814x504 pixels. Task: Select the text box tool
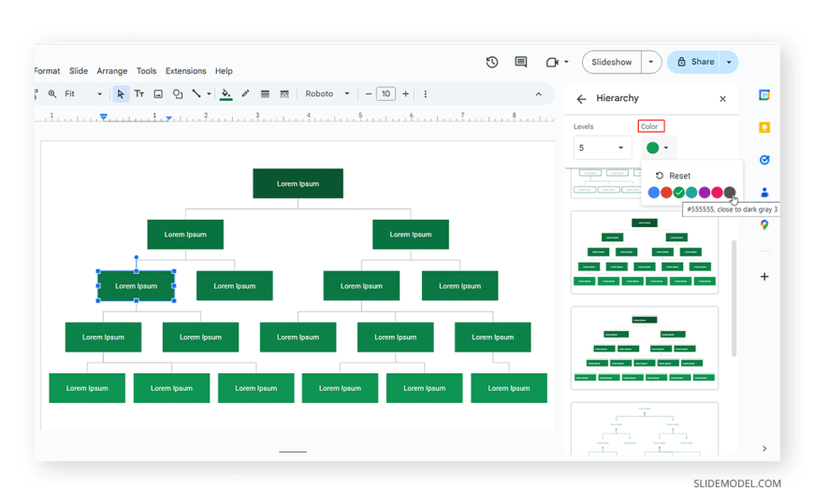(139, 94)
